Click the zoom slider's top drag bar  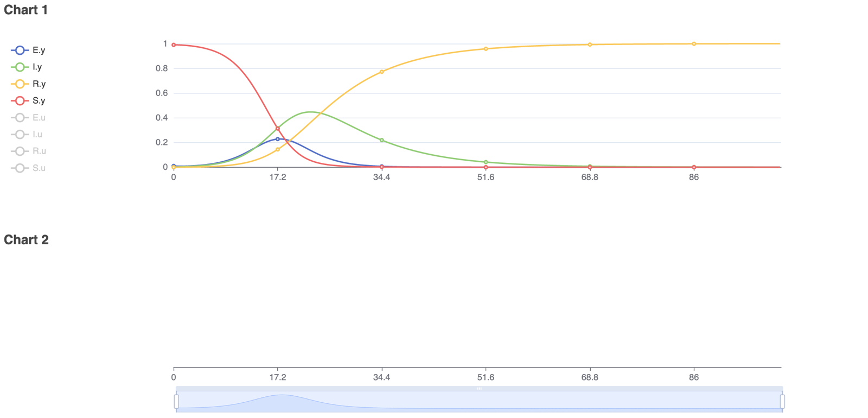coord(479,389)
